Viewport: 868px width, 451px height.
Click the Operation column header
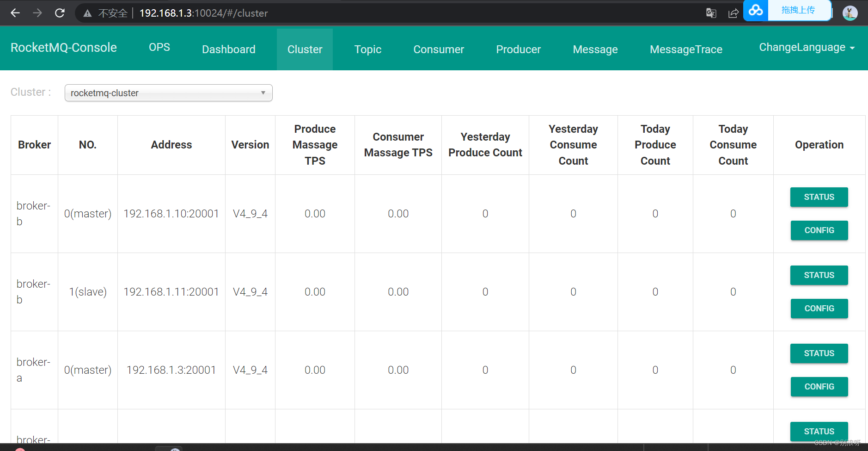[819, 145]
